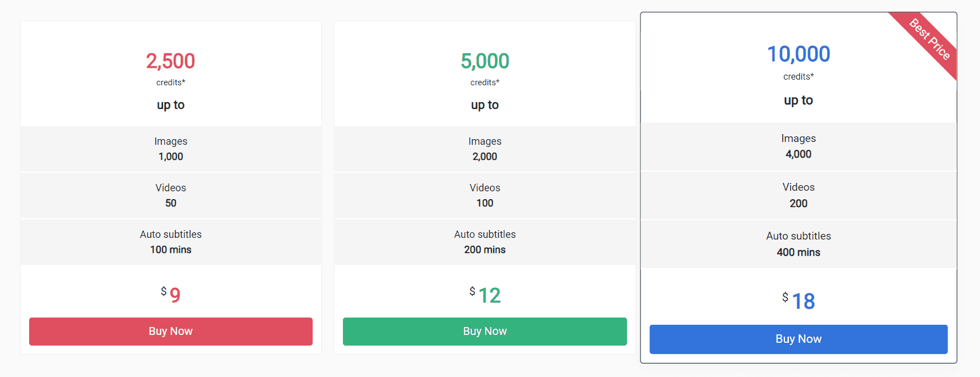Click the $18 price label
Viewport: 980px width, 377px height.
pos(798,301)
